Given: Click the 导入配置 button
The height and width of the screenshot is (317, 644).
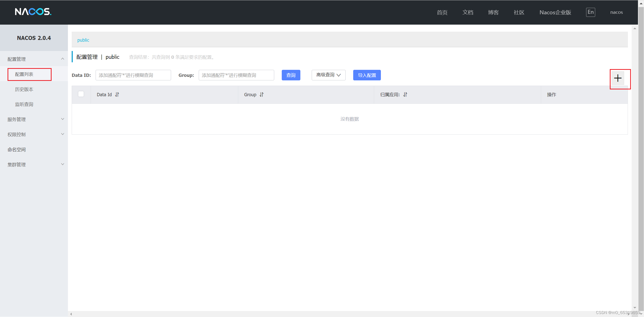Looking at the screenshot, I should (x=367, y=75).
